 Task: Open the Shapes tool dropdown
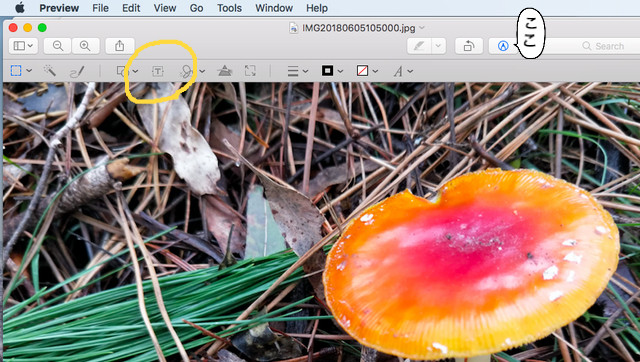point(127,71)
